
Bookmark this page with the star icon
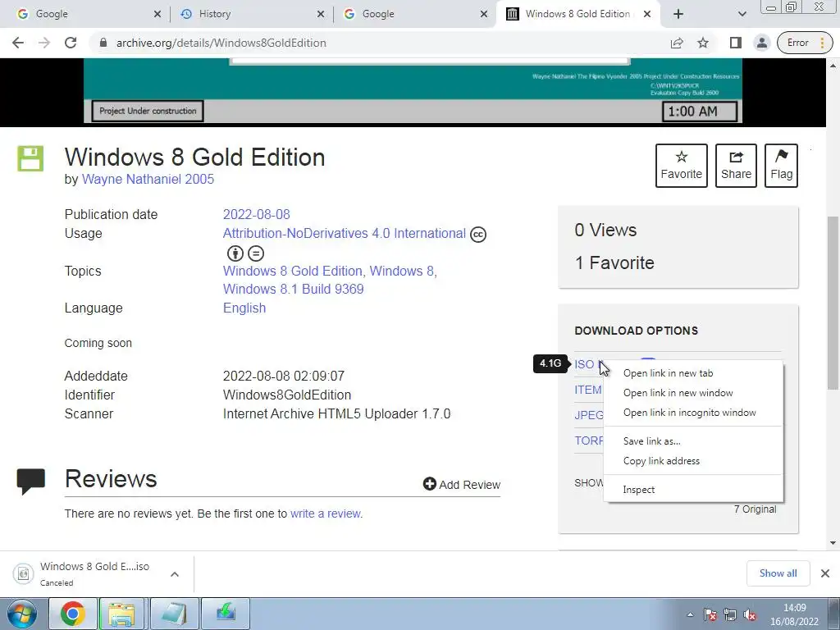[x=703, y=43]
